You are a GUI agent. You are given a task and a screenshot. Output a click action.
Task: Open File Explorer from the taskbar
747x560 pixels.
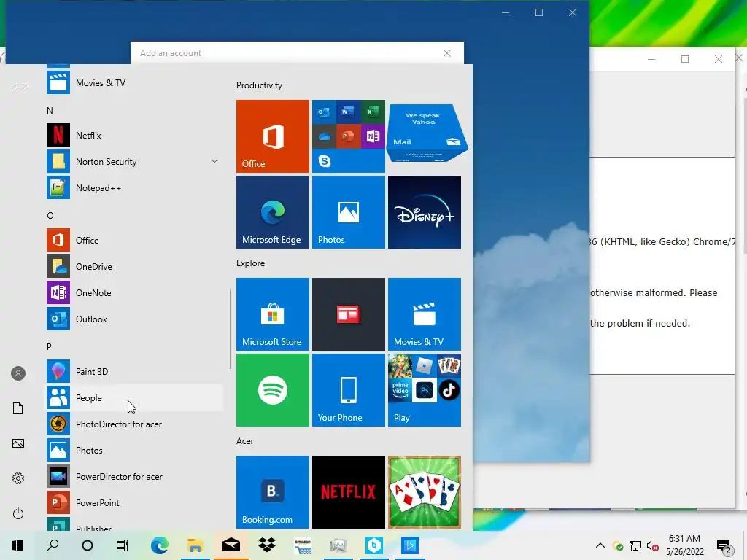(x=195, y=545)
